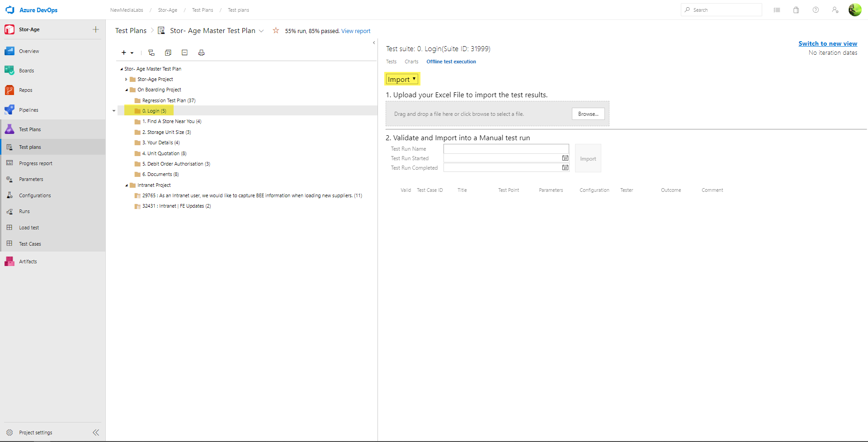This screenshot has width=868, height=442.
Task: Click the Runs sidebar icon
Action: click(x=9, y=211)
